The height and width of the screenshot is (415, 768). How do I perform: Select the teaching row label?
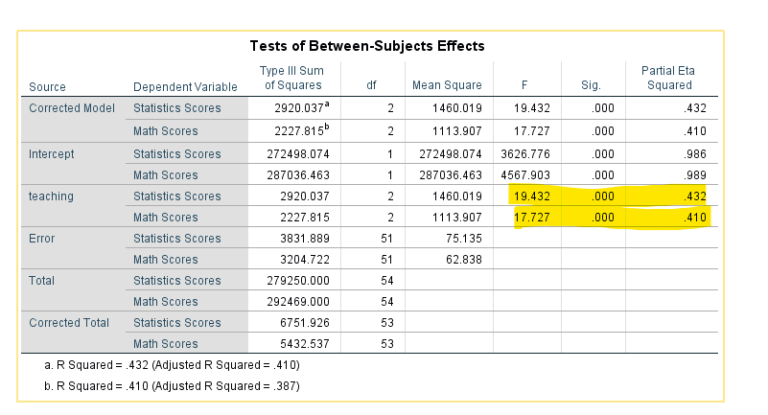point(51,196)
